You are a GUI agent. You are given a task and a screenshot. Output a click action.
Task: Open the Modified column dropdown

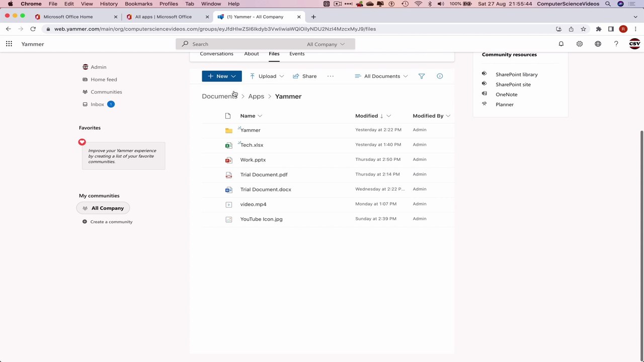pos(388,116)
